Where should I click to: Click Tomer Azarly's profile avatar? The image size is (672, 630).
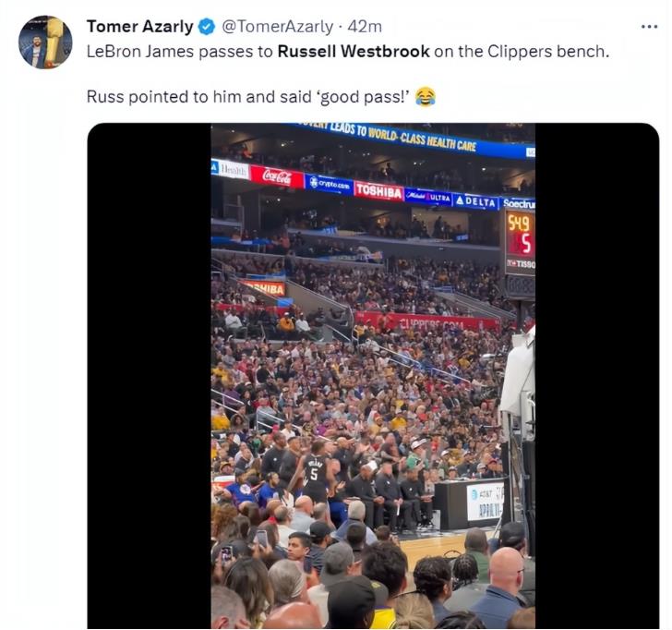tap(45, 42)
